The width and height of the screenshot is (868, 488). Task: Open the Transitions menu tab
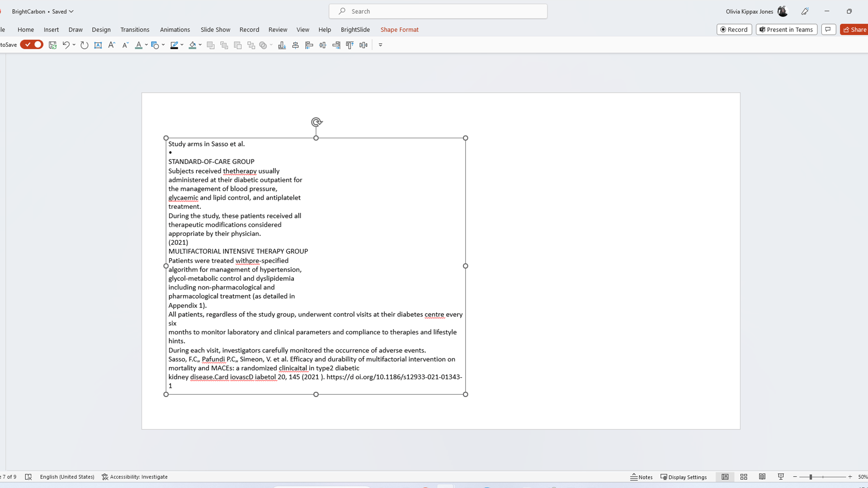134,29
